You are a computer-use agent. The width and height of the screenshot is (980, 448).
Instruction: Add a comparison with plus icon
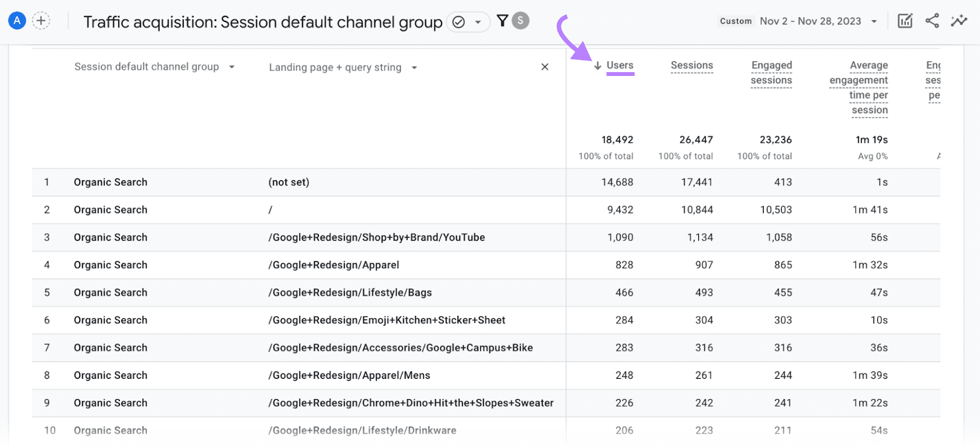point(41,21)
